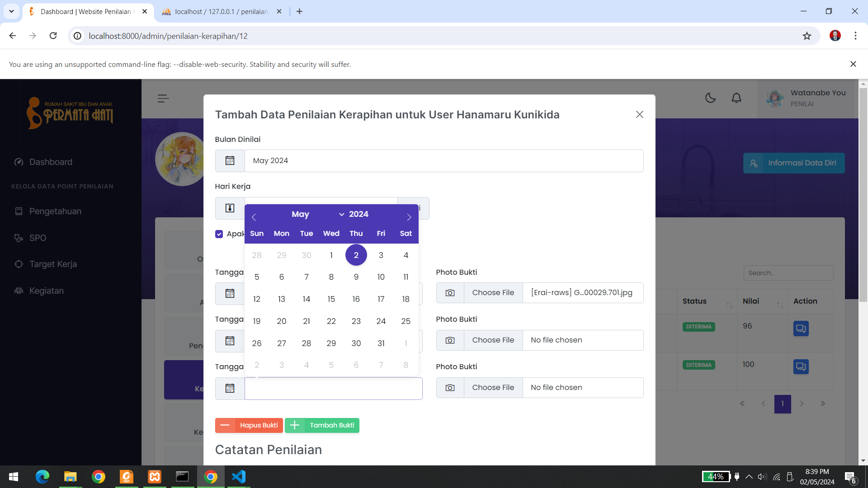Viewport: 868px width, 488px height.
Task: Bookmark this page with star icon
Action: (x=807, y=36)
